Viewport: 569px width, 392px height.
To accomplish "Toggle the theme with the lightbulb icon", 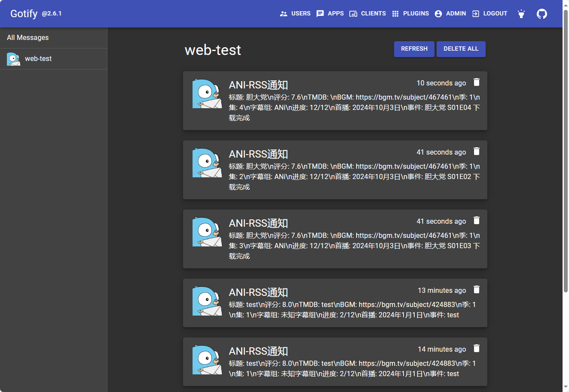I will [x=521, y=14].
